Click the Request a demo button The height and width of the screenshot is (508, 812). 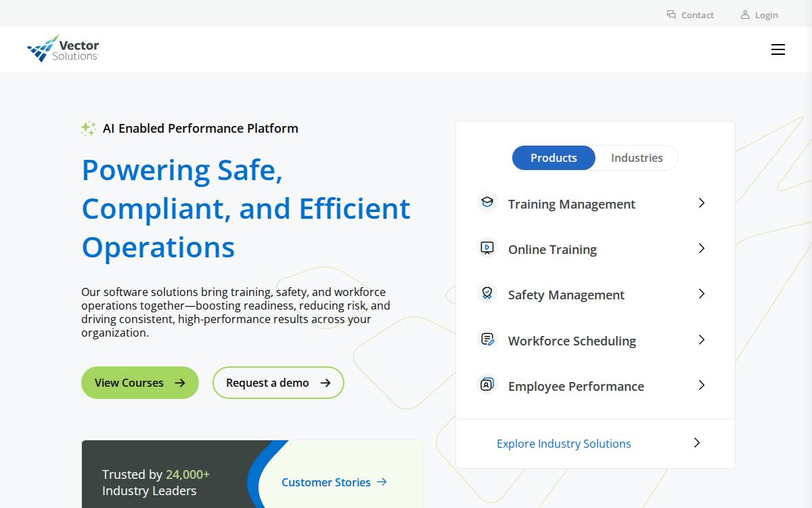(278, 383)
